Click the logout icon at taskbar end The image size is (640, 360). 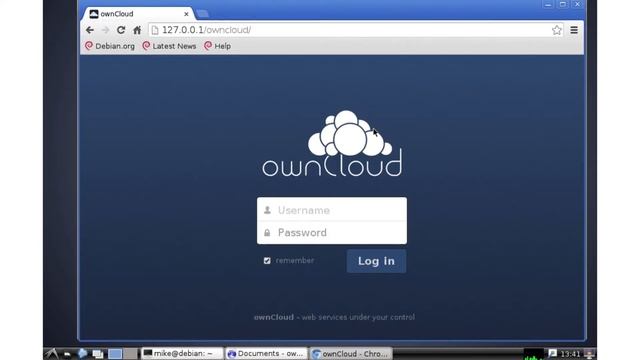pos(589,354)
